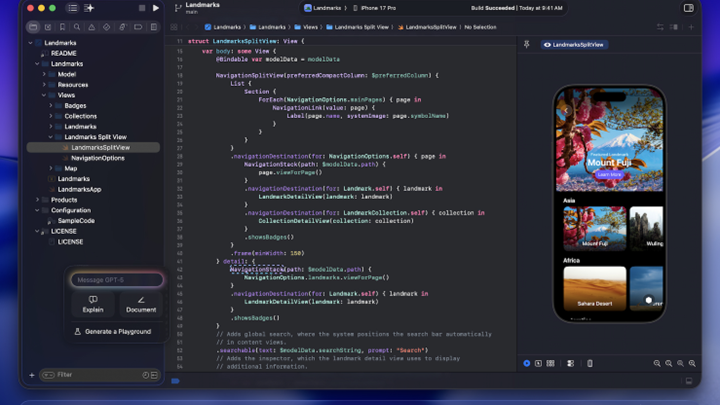
Task: Click the add editor plus icon
Action: tap(691, 27)
